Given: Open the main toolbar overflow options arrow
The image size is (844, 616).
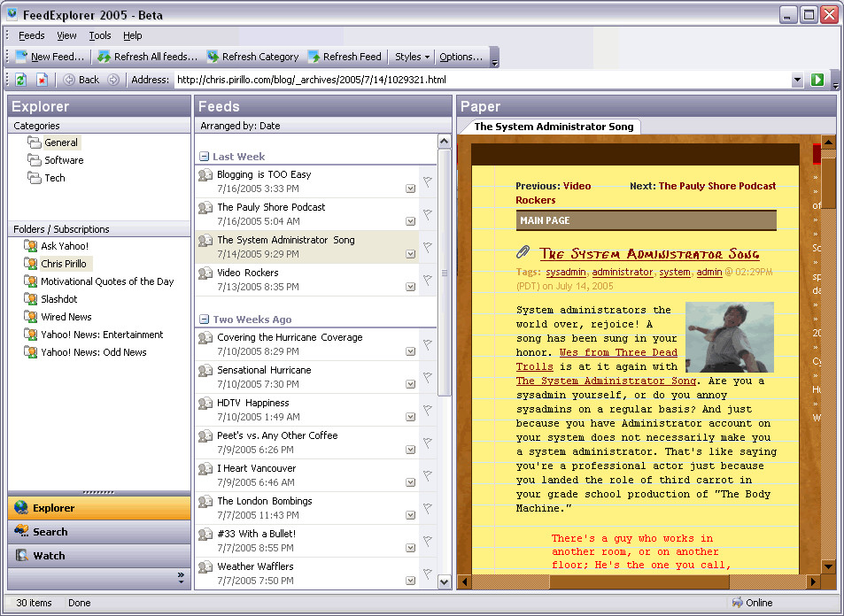Looking at the screenshot, I should click(x=495, y=58).
